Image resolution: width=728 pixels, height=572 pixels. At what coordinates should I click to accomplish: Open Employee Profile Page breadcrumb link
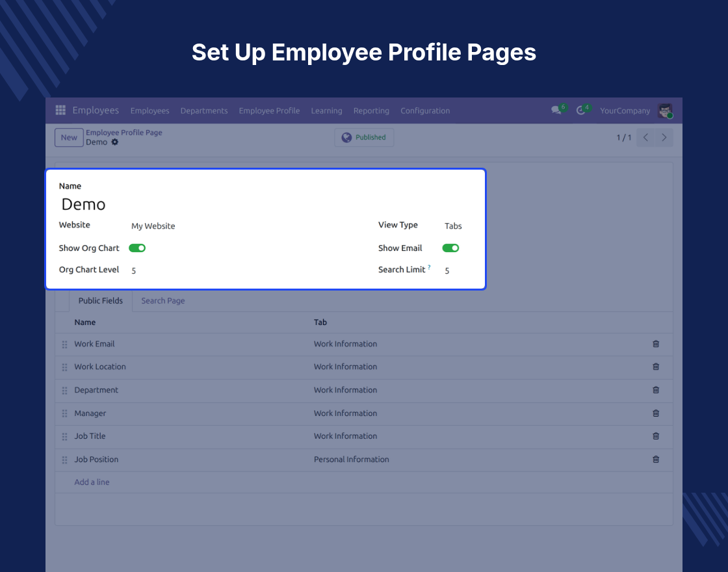[x=124, y=133]
